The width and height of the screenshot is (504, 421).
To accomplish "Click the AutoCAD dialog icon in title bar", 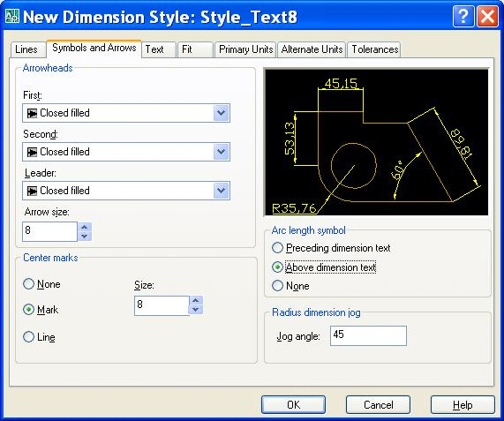I will coord(11,16).
